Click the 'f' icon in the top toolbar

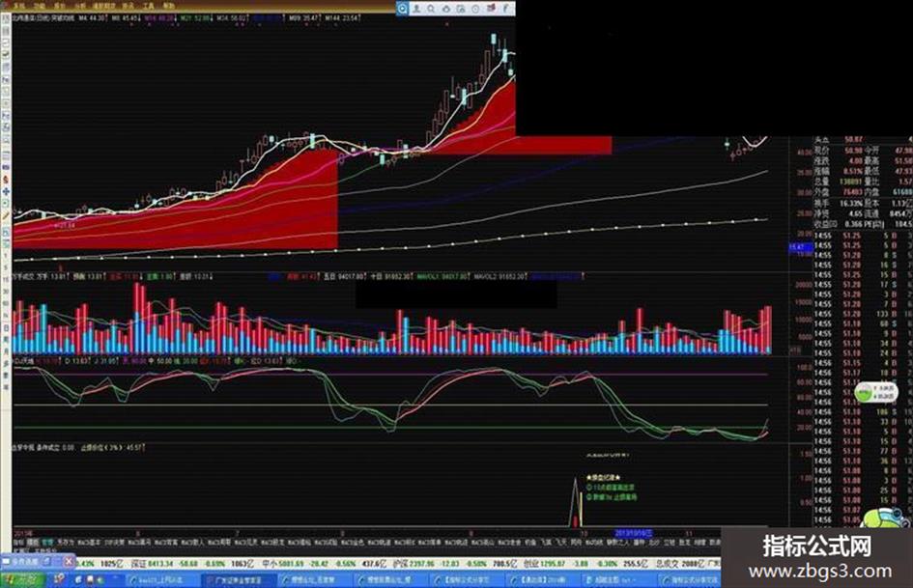tap(505, 8)
